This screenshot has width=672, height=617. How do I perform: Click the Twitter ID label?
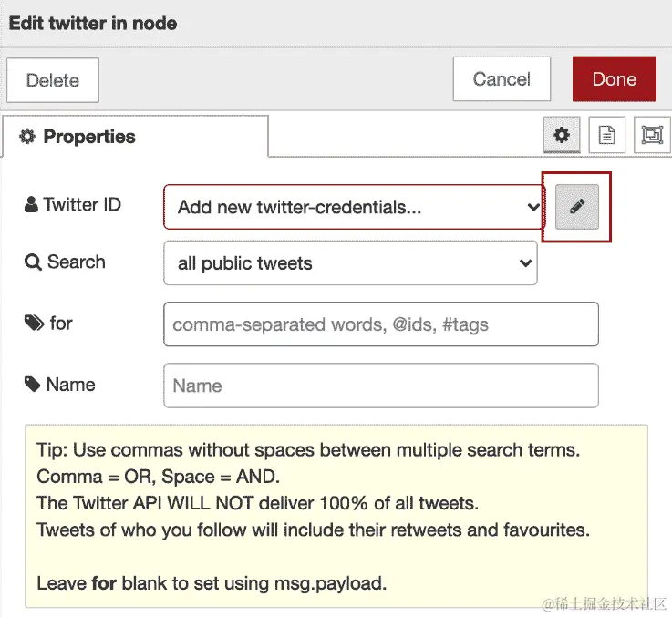click(x=73, y=204)
